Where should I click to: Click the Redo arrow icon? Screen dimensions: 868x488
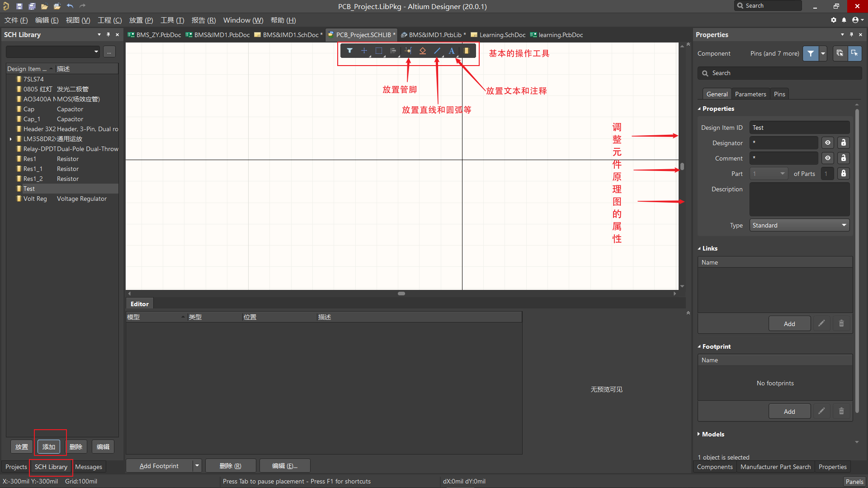click(82, 6)
